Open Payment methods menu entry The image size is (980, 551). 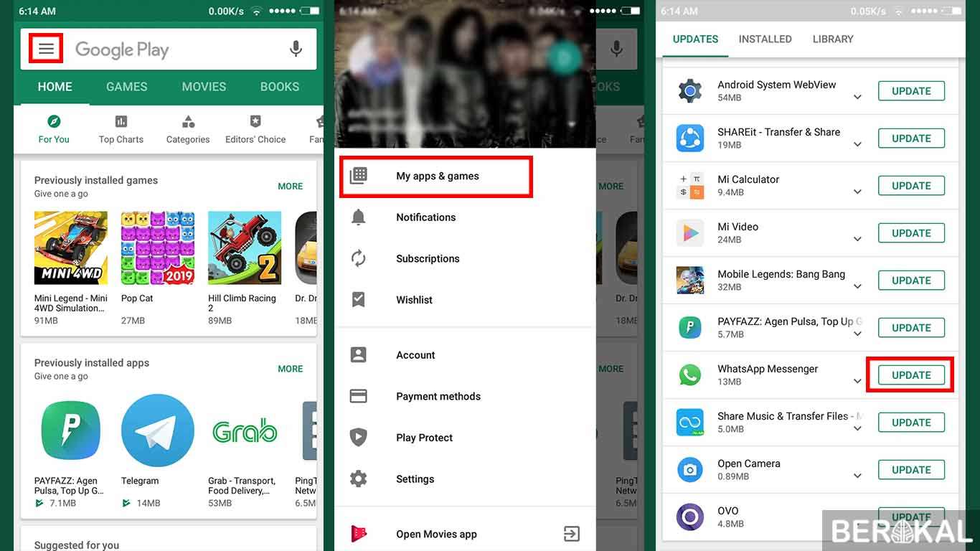point(465,396)
